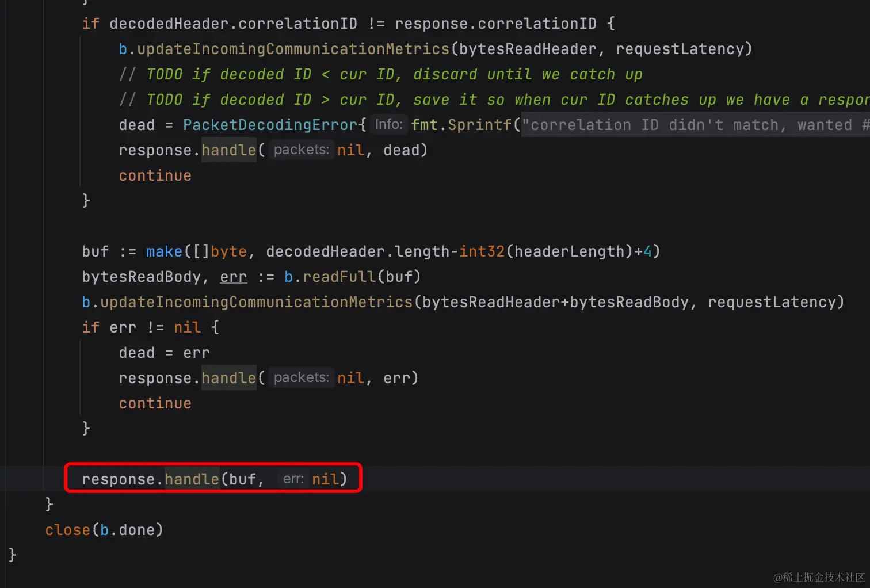Image resolution: width=870 pixels, height=588 pixels.
Task: Click handle in response.handle(nil, dead)
Action: (228, 150)
